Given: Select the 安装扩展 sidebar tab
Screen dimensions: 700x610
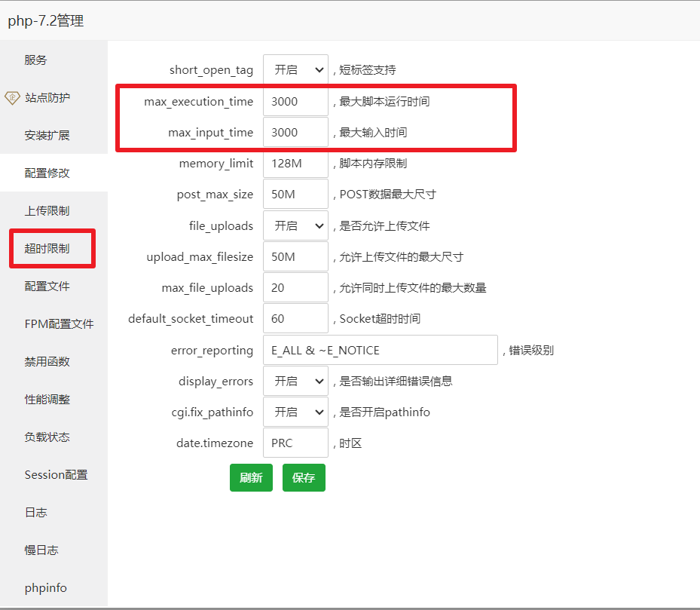Looking at the screenshot, I should [x=47, y=136].
